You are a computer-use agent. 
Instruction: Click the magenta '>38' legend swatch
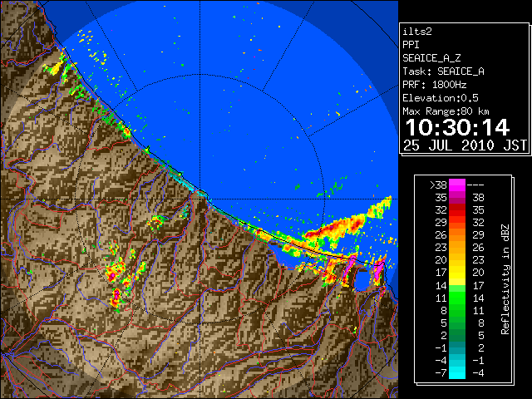pos(457,185)
